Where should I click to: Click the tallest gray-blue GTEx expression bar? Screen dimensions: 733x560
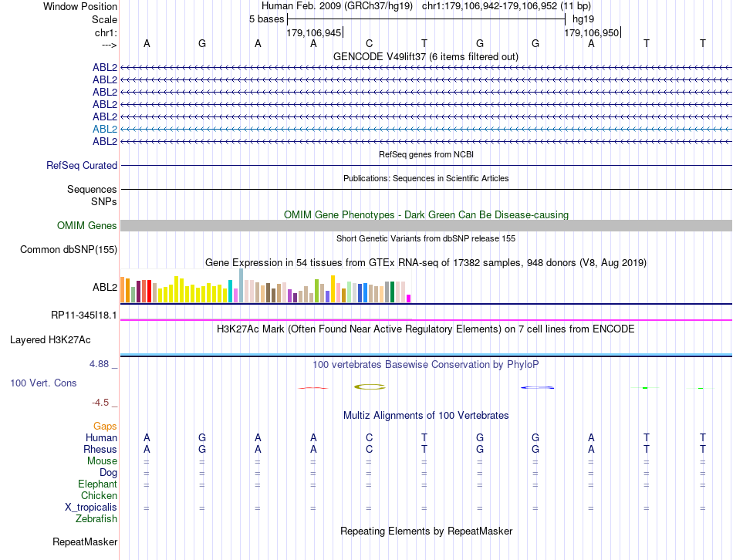(242, 285)
